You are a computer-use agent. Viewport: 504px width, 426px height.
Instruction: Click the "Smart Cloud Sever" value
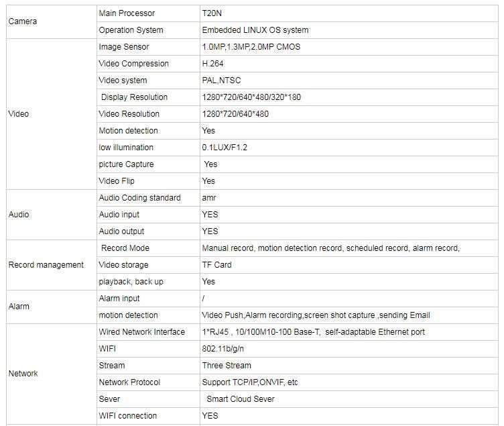tap(241, 399)
